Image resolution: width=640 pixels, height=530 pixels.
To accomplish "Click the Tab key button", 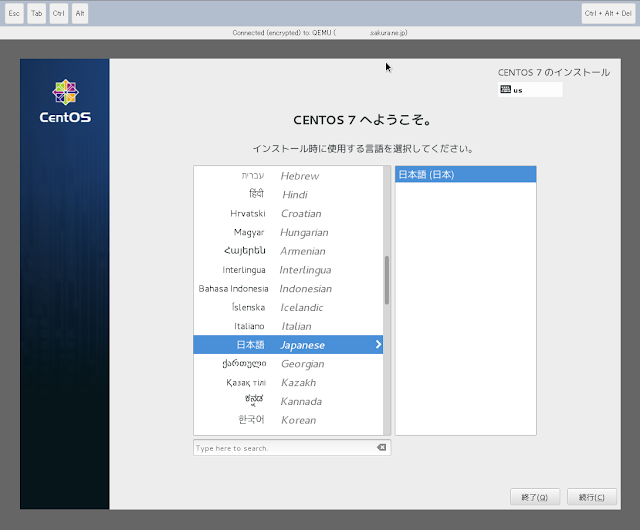I will pos(36,13).
